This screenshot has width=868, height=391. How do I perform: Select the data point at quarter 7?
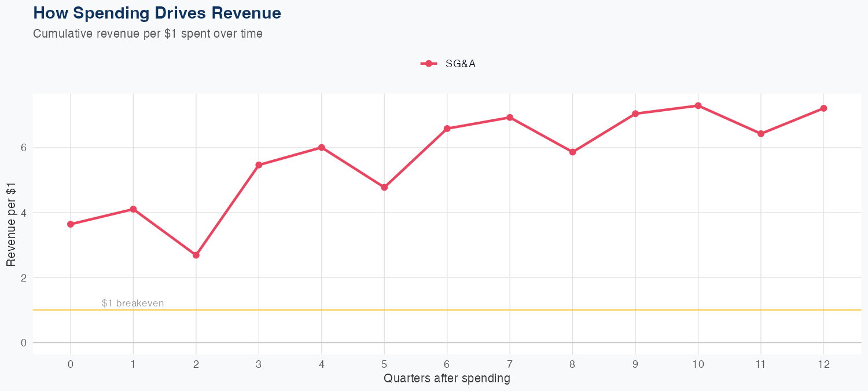510,118
